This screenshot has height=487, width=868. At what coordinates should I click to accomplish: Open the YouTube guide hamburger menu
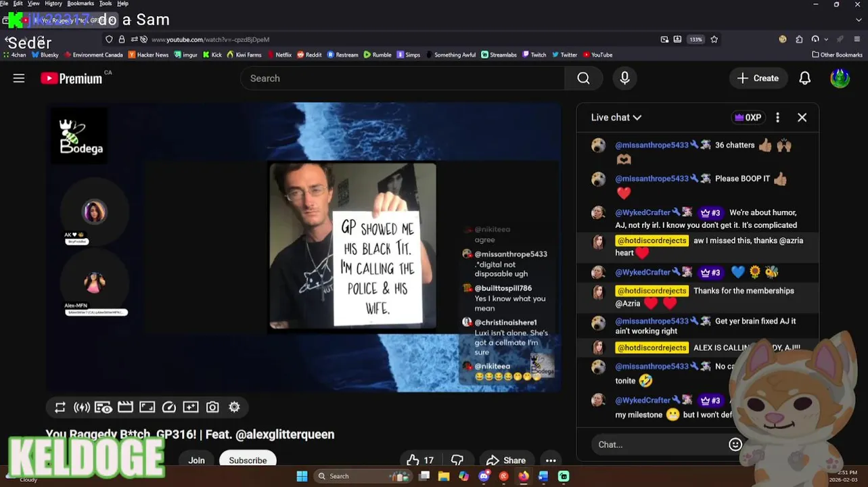(x=19, y=78)
